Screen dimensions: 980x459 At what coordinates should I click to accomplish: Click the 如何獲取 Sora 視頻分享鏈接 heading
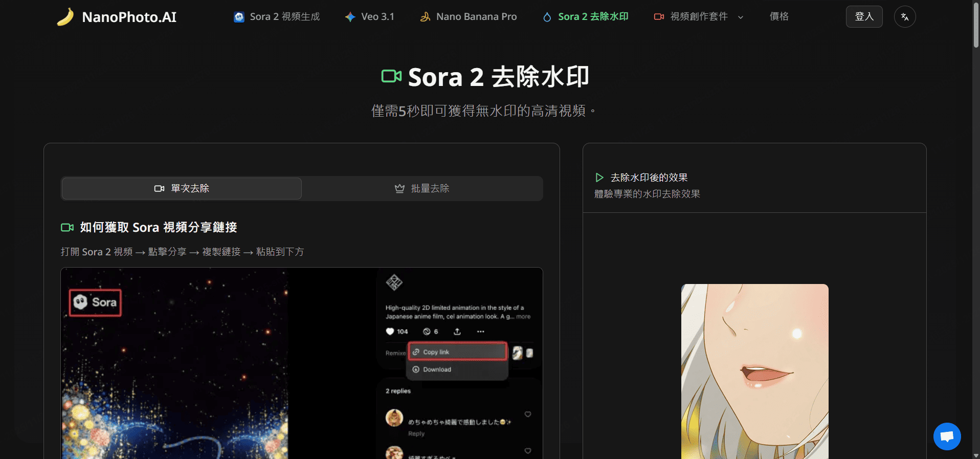point(159,227)
